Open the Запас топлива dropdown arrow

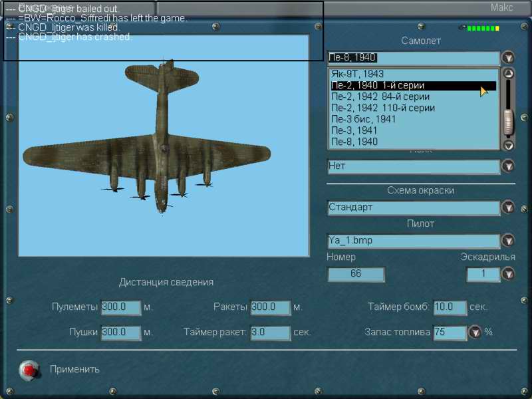(x=475, y=332)
